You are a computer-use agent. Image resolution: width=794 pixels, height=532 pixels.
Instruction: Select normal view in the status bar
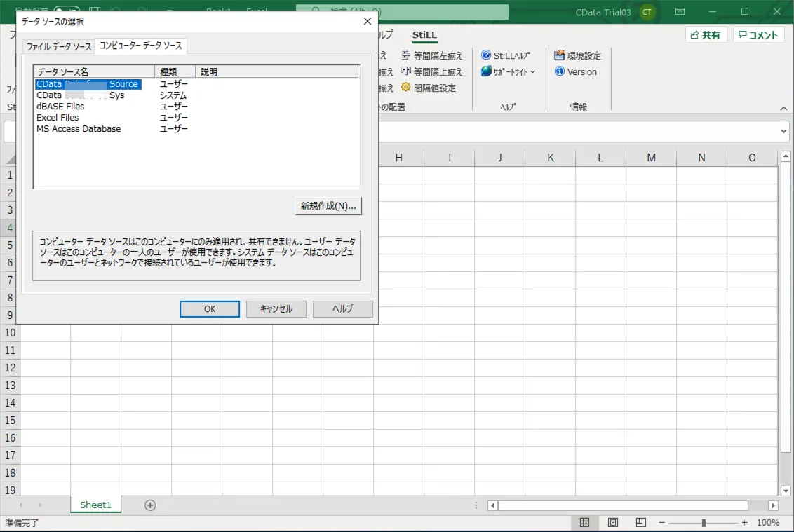[585, 521]
